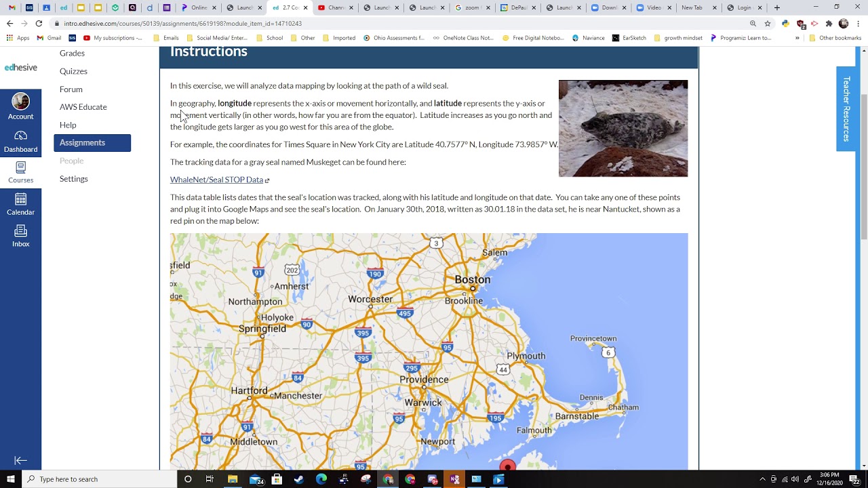Open the Emails bookmarks folder

point(166,38)
